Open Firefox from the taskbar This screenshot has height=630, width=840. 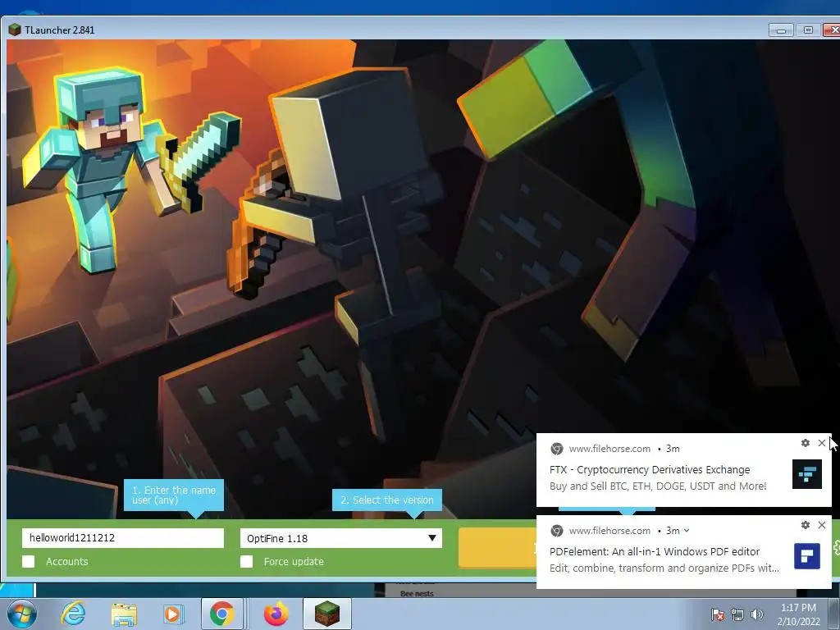pos(276,614)
